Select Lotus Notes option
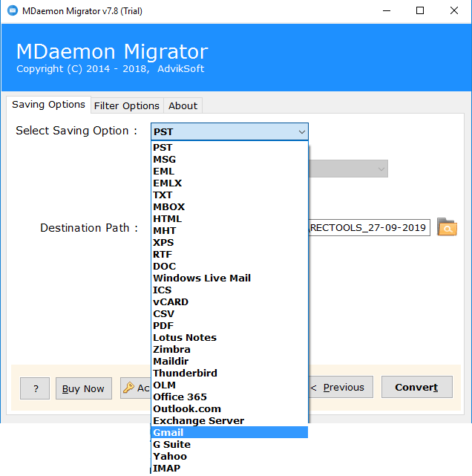This screenshot has width=472, height=476. [x=229, y=338]
